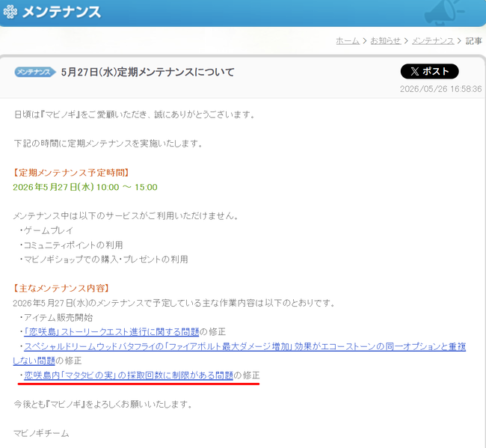
Task: Click the green 2026年5月27日(水) 10:00 ～ 15:00 text
Action: pyautogui.click(x=85, y=187)
